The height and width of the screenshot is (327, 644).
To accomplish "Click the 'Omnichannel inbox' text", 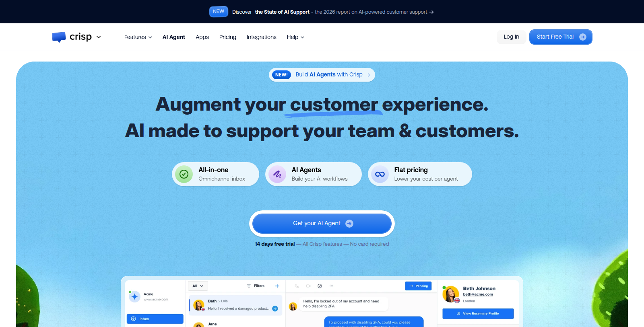I will pyautogui.click(x=222, y=179).
